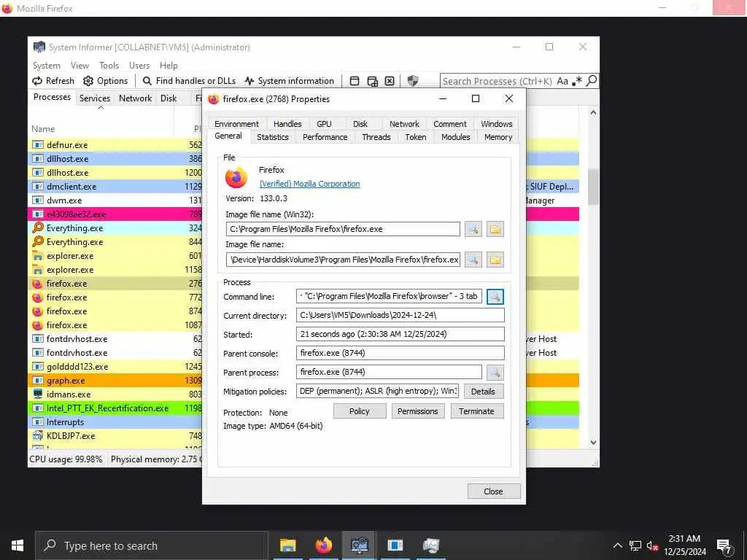The width and height of the screenshot is (747, 560).
Task: Open Win32 image file location folder icon
Action: pyautogui.click(x=495, y=229)
